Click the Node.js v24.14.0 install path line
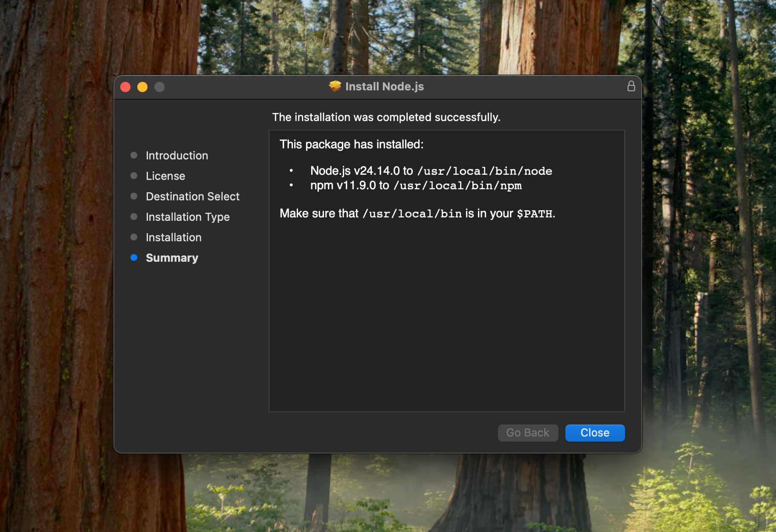 pos(431,171)
